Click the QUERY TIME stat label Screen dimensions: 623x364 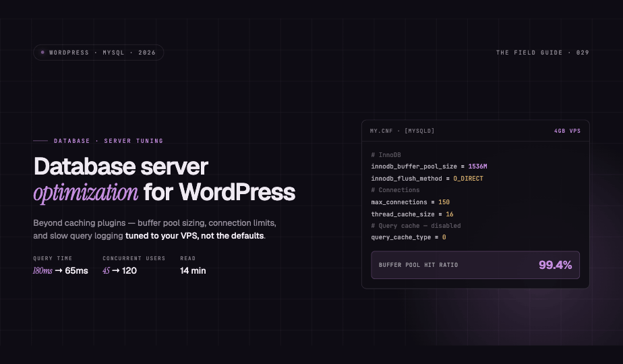point(53,258)
